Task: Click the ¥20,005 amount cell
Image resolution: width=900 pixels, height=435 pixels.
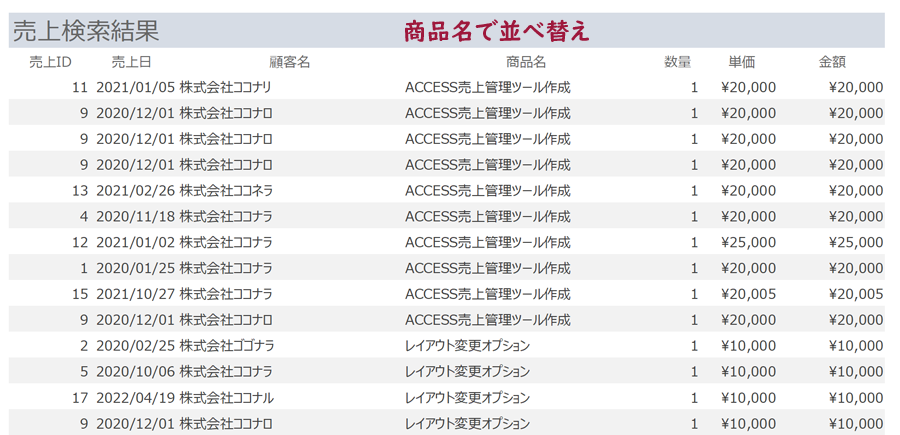Action: point(856,294)
